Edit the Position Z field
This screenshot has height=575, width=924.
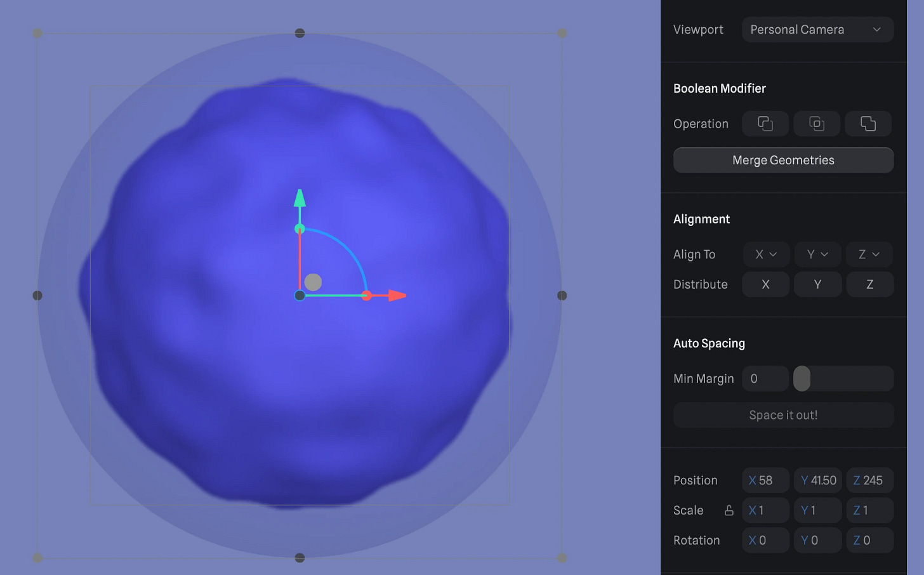[x=869, y=480]
